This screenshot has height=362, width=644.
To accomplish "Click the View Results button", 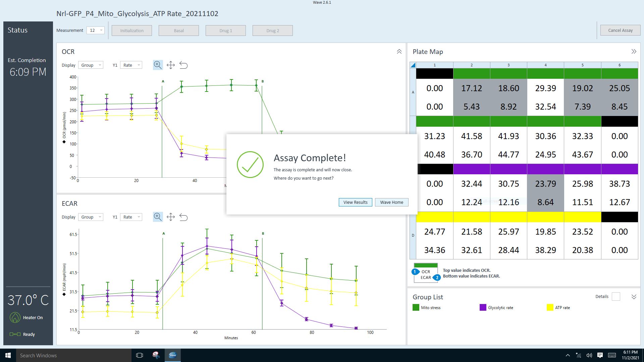I will coord(355,202).
